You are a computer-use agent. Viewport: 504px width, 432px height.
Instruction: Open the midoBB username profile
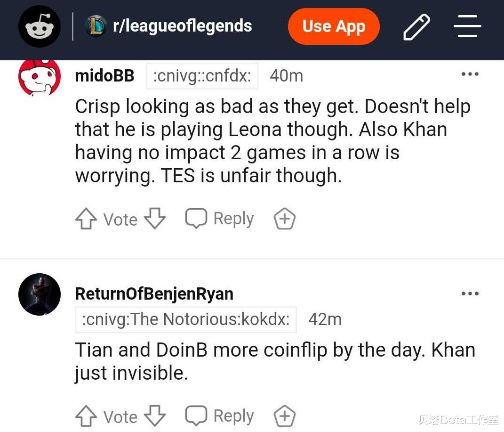[104, 75]
